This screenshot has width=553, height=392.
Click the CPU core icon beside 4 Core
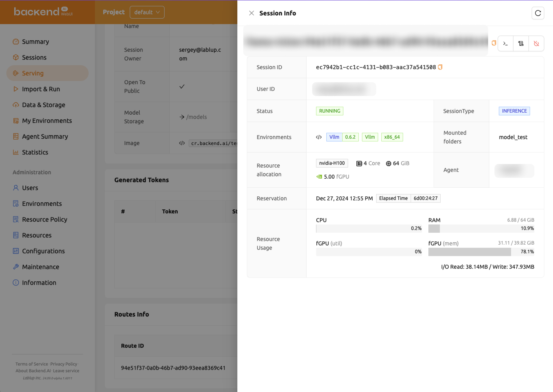359,163
